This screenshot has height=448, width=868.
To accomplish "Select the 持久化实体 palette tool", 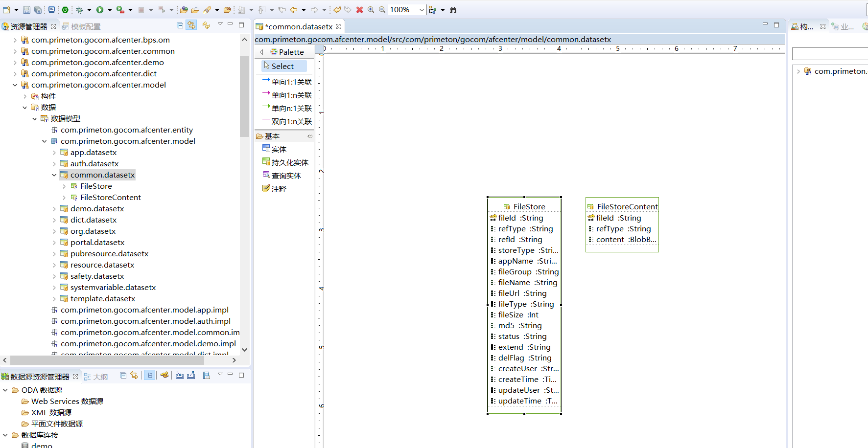I will click(x=289, y=162).
